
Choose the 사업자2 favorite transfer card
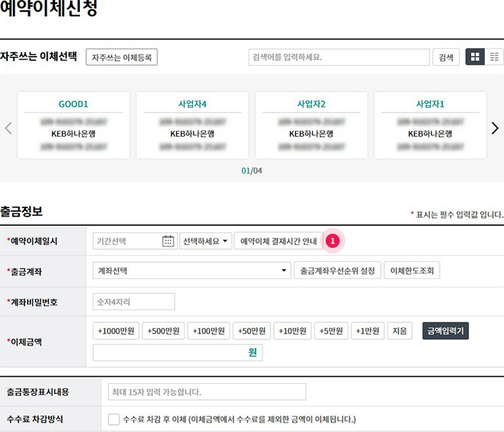click(x=311, y=125)
